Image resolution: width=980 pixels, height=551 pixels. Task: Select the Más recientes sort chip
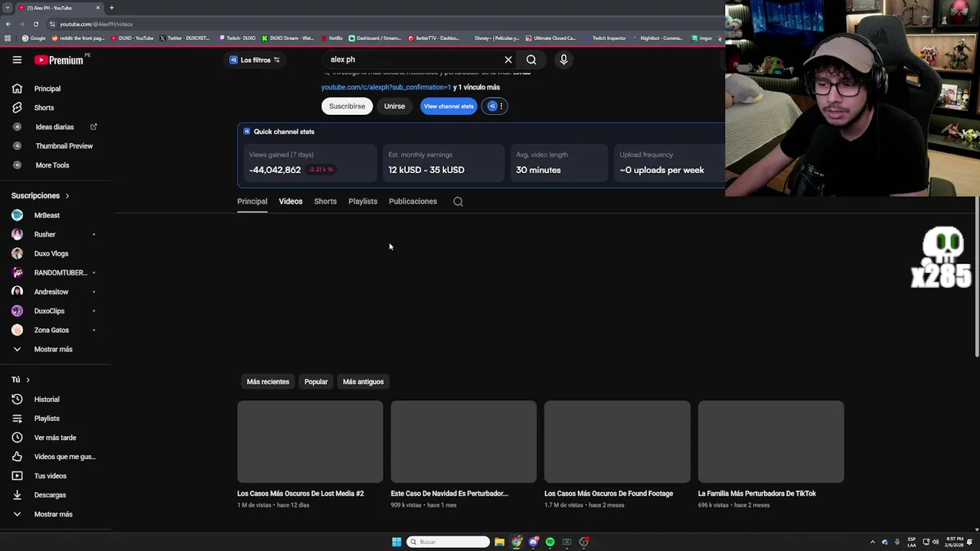[x=268, y=382]
